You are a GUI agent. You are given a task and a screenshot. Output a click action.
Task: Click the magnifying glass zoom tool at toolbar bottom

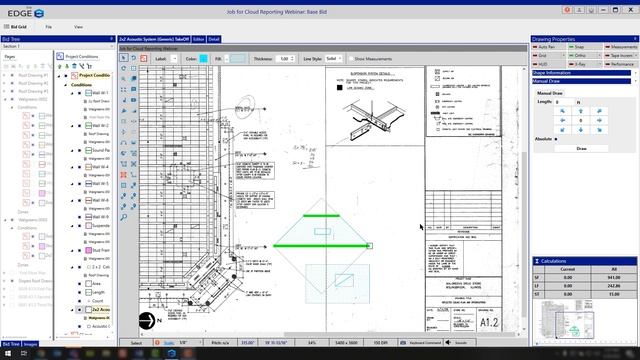[124, 217]
